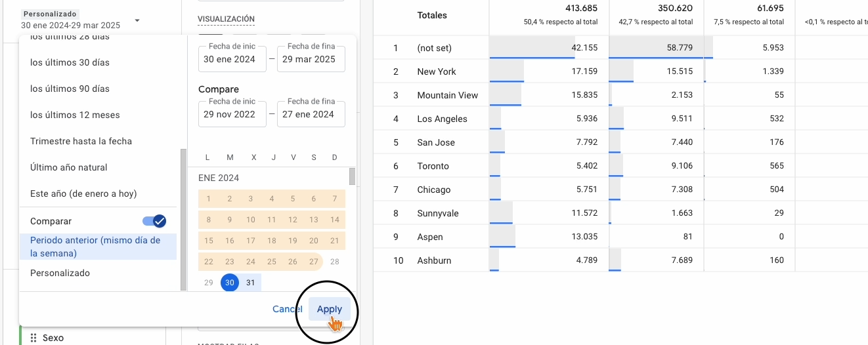Viewport: 868px width, 345px height.
Task: Select Este año (de enero a hoy)
Action: 83,193
